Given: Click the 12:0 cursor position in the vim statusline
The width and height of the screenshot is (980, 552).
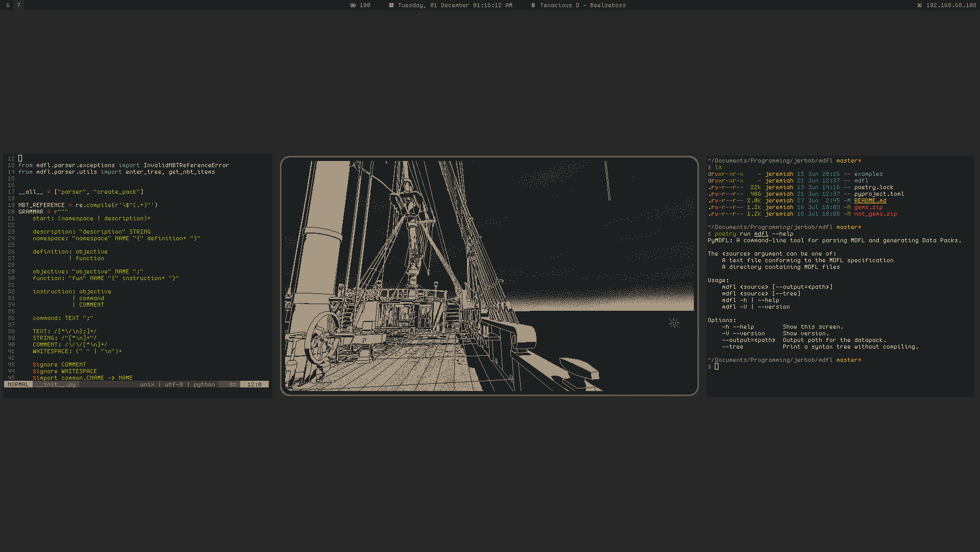Looking at the screenshot, I should [254, 384].
